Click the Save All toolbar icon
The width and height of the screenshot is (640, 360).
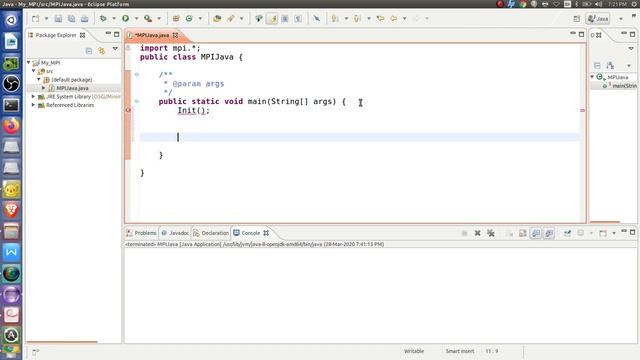[71, 19]
